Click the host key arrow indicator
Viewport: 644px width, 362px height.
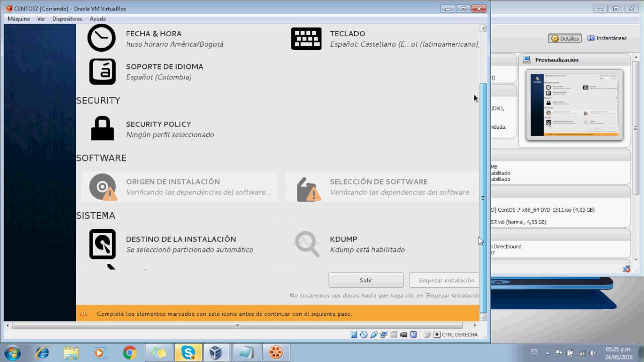[x=437, y=334]
